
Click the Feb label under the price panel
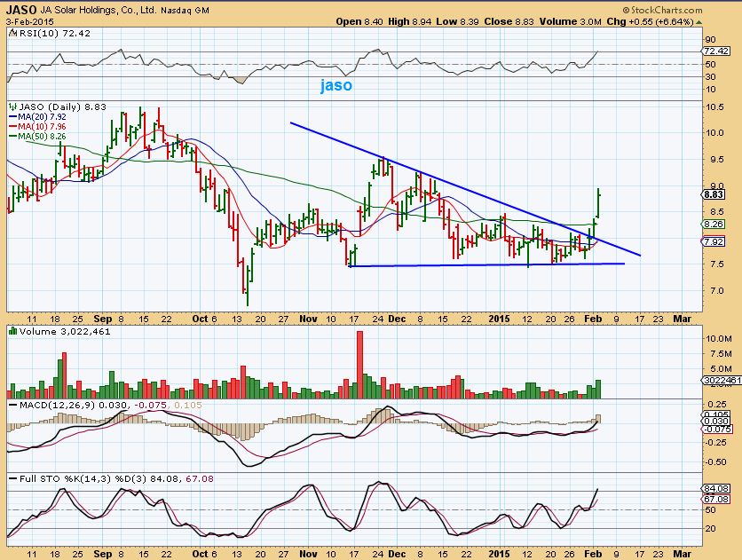593,319
